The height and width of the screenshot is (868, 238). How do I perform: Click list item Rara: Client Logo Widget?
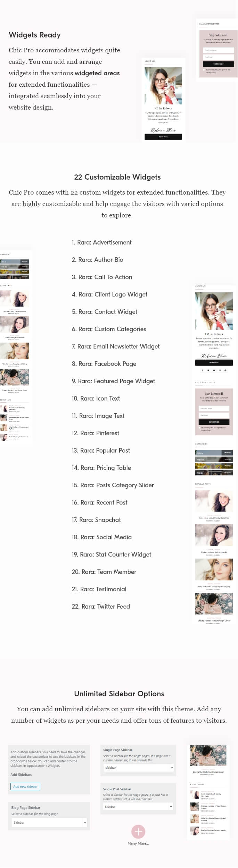(109, 294)
